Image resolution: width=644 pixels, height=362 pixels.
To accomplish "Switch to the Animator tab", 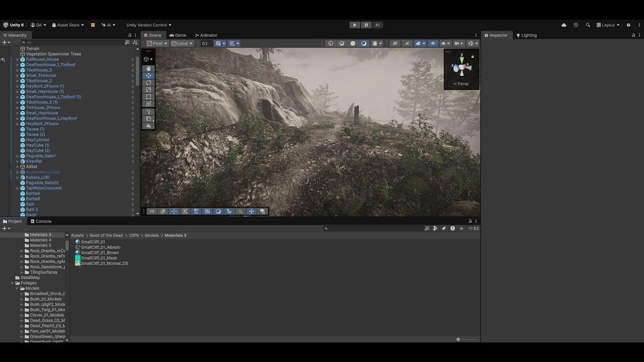I will pyautogui.click(x=206, y=35).
